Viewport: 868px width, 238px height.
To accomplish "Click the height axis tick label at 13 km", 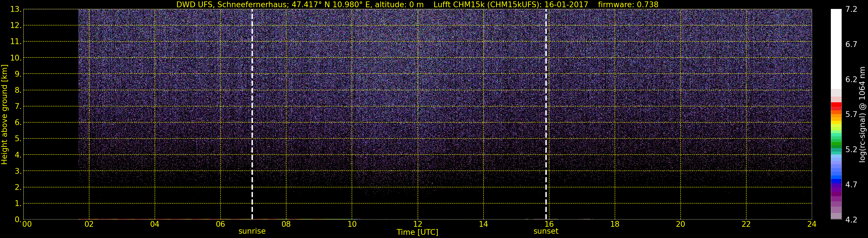I will tap(16, 10).
